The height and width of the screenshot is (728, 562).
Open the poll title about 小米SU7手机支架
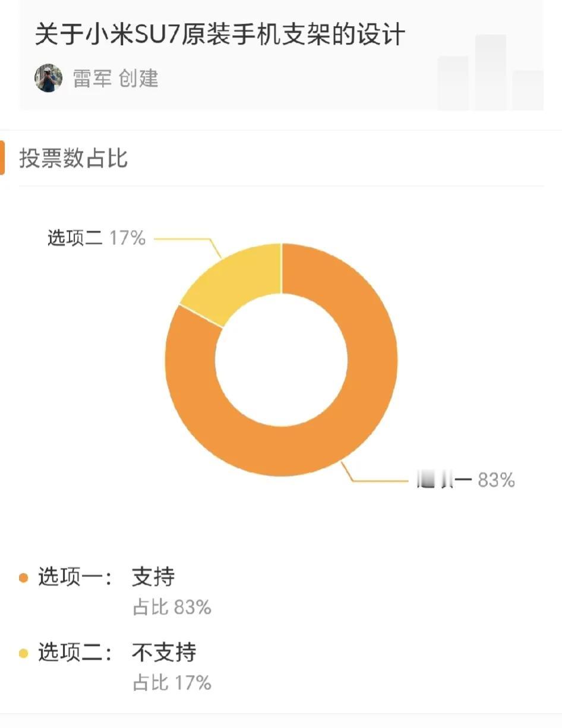click(x=220, y=34)
